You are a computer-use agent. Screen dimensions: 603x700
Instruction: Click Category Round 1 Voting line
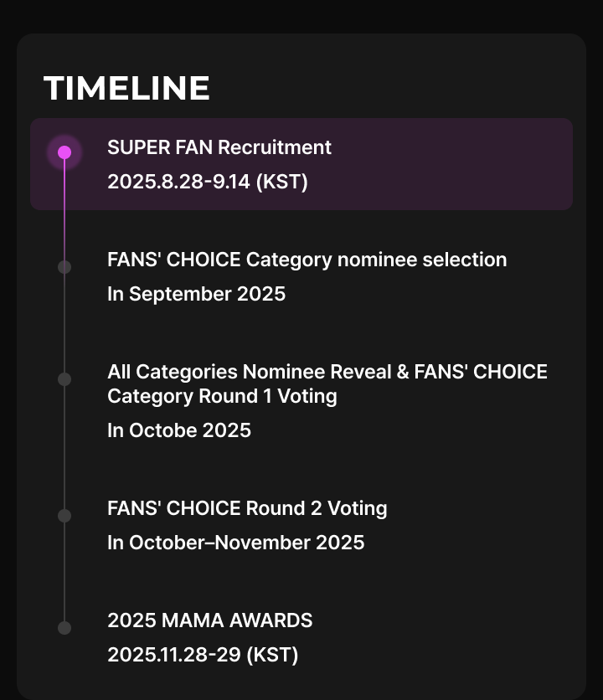[222, 396]
